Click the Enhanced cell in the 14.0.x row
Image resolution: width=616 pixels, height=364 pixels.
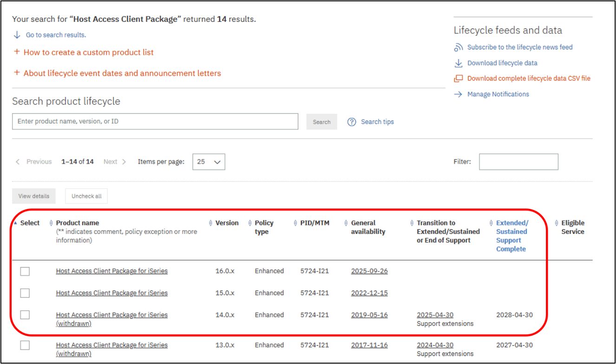pos(269,315)
